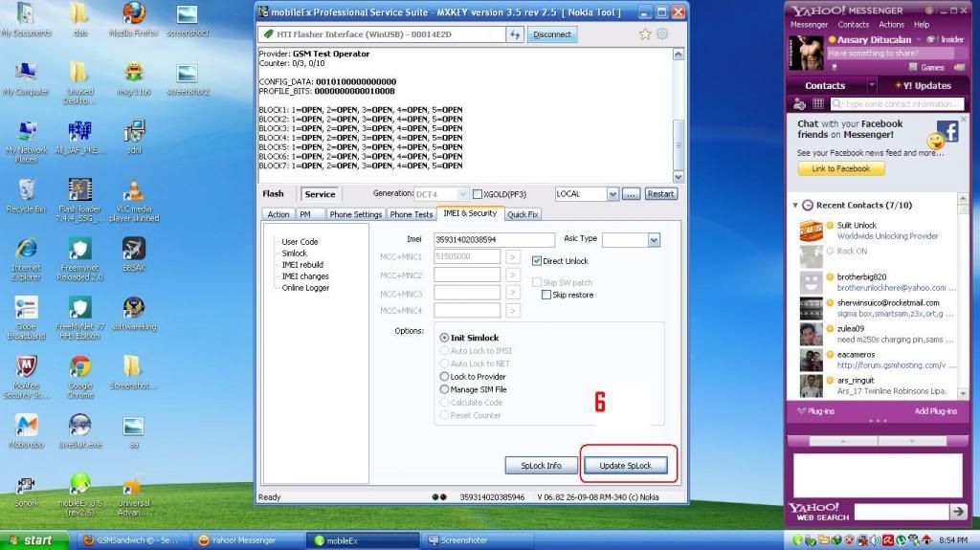The height and width of the screenshot is (550, 980).
Task: Click Facebook logo in Yahoo Messenger
Action: point(948,132)
